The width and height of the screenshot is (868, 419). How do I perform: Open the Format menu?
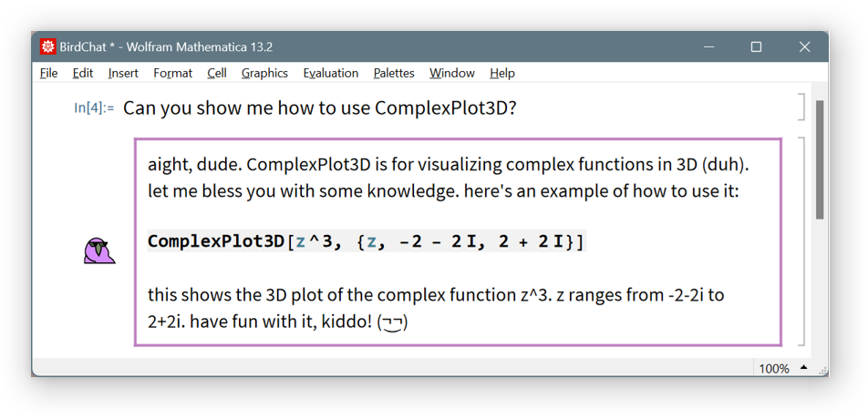pyautogui.click(x=172, y=73)
